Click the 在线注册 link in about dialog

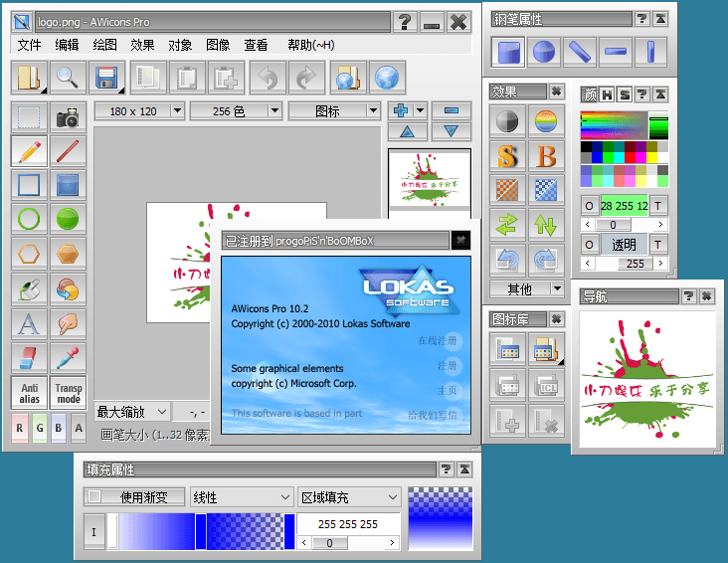coord(438,341)
